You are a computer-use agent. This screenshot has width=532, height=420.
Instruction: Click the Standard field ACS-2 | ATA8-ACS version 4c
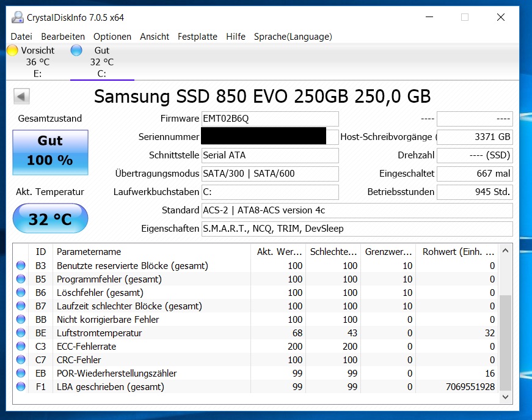(x=357, y=210)
